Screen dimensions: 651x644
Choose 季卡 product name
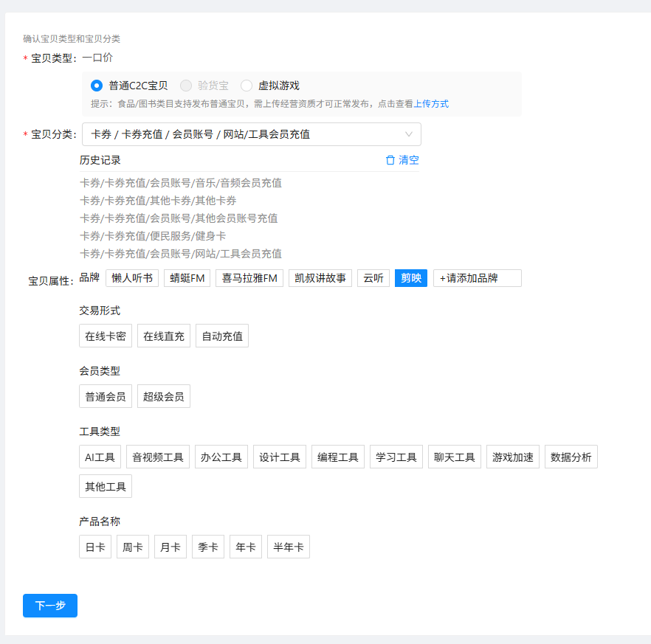click(208, 547)
